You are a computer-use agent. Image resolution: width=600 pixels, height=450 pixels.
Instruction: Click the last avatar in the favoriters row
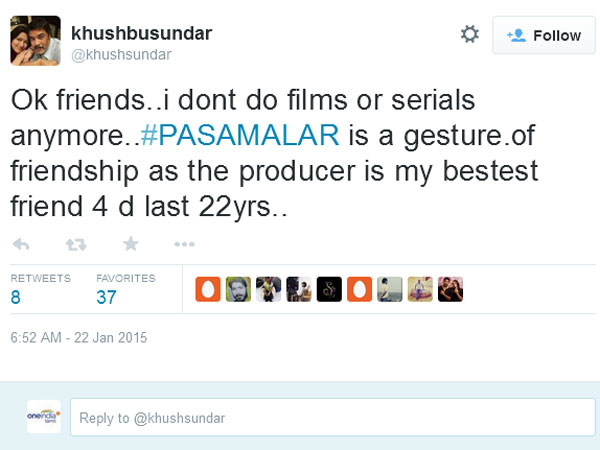(x=450, y=288)
